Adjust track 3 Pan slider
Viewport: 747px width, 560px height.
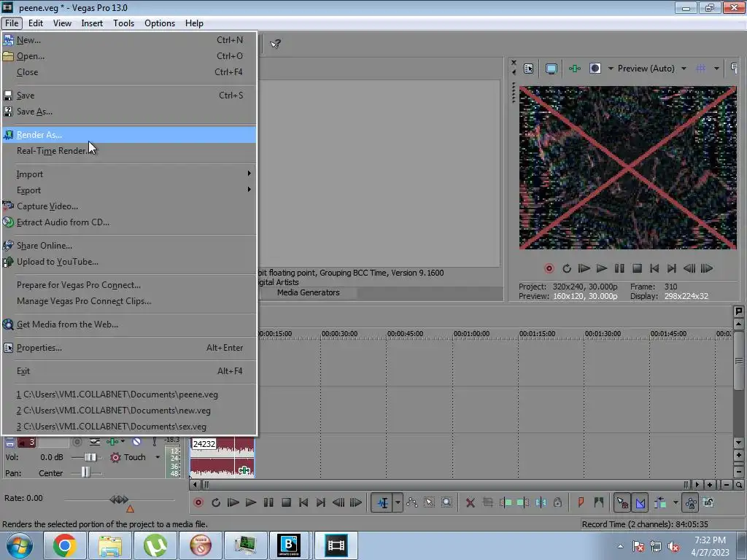click(x=86, y=472)
